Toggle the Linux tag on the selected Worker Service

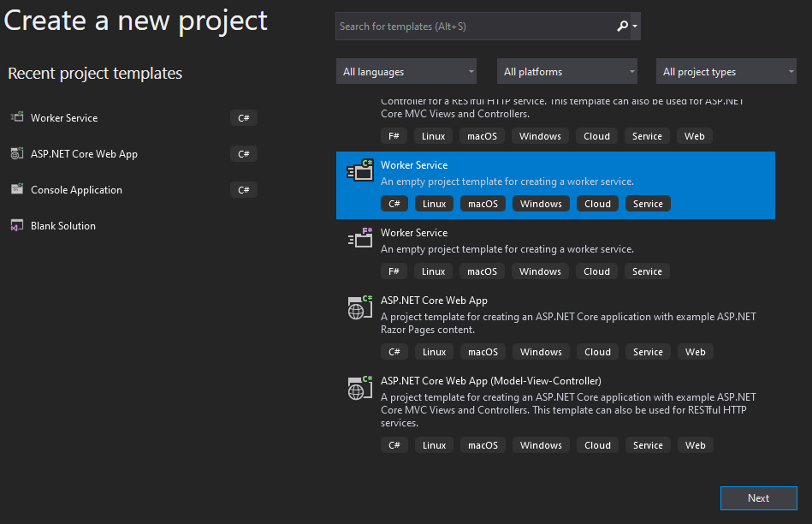coord(434,203)
